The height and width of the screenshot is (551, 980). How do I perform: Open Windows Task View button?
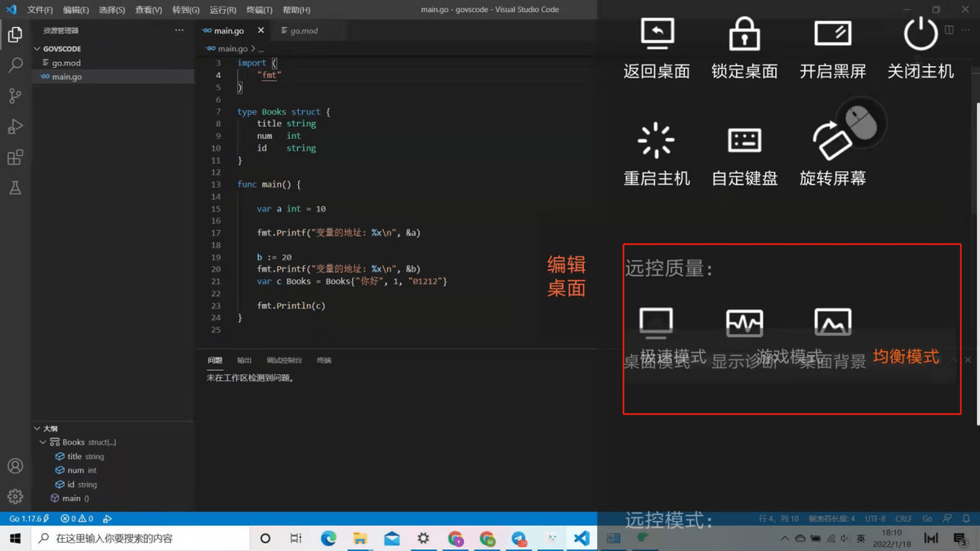[x=296, y=539]
